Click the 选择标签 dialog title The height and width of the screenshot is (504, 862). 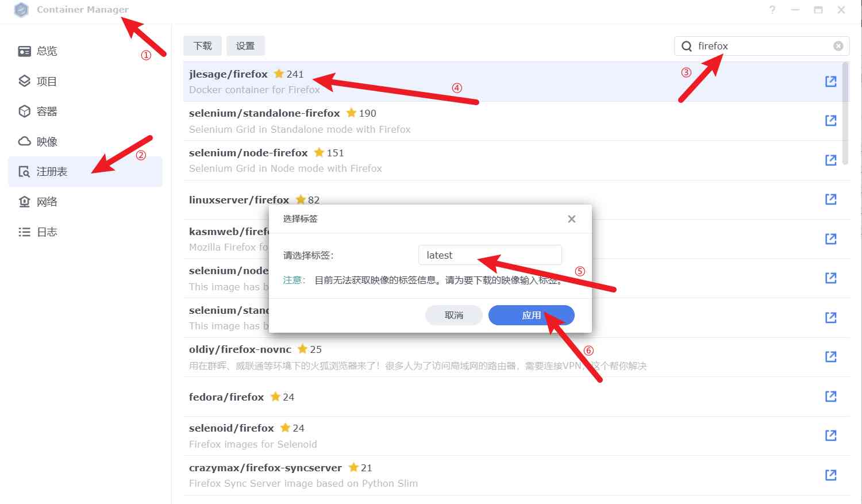tap(301, 219)
